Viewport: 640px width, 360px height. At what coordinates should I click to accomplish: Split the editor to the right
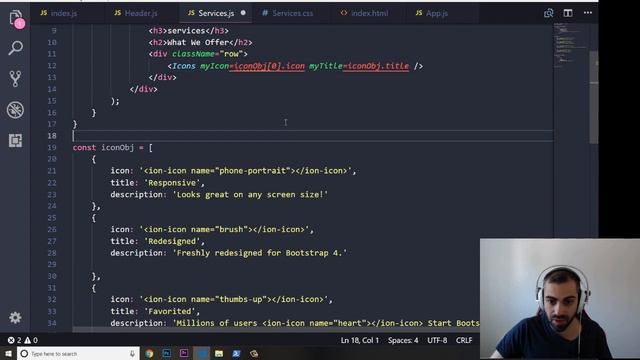(568, 13)
